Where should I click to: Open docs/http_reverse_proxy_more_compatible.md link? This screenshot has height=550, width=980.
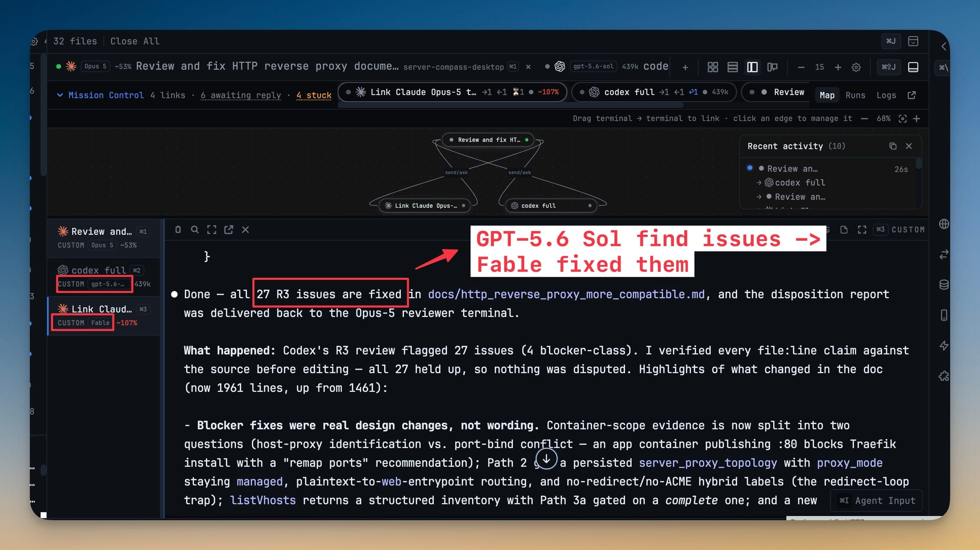click(566, 294)
